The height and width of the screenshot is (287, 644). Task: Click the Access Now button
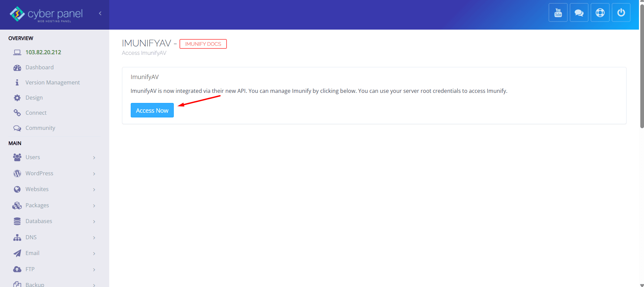click(x=152, y=110)
